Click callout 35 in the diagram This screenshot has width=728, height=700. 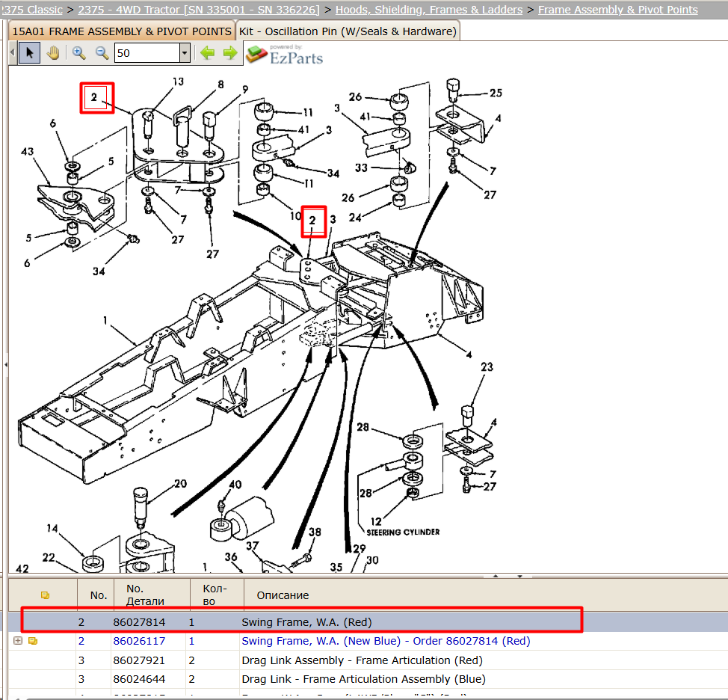tap(336, 567)
